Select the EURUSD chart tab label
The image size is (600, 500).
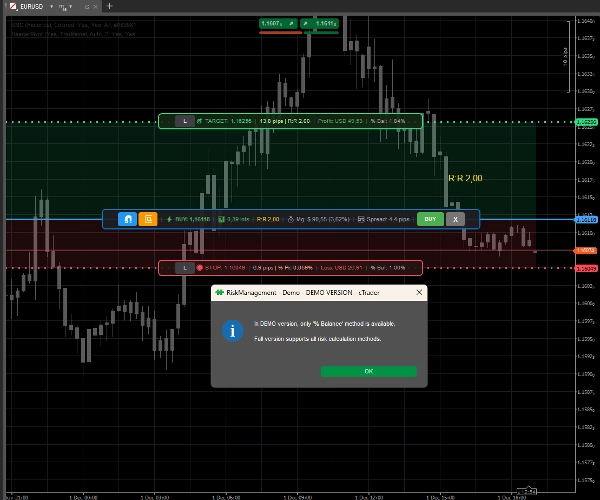(x=31, y=7)
